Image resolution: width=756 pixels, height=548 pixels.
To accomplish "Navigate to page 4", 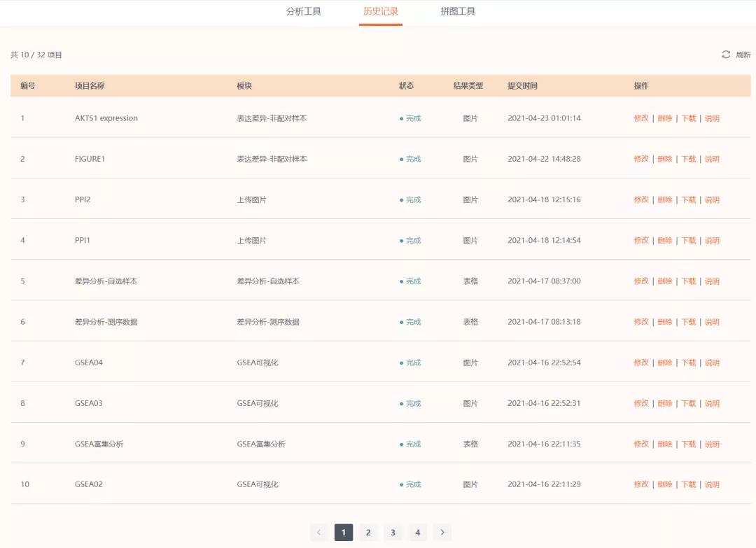I will [417, 532].
